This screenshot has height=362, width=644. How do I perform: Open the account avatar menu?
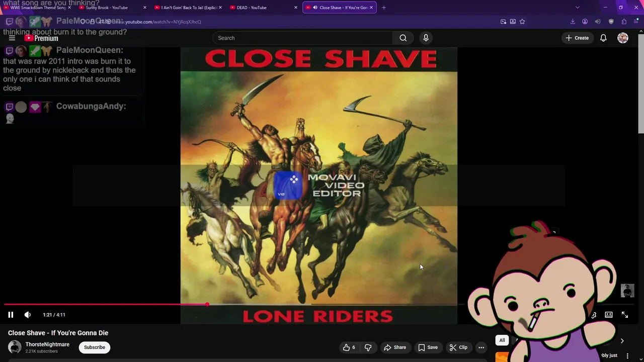[x=623, y=38]
